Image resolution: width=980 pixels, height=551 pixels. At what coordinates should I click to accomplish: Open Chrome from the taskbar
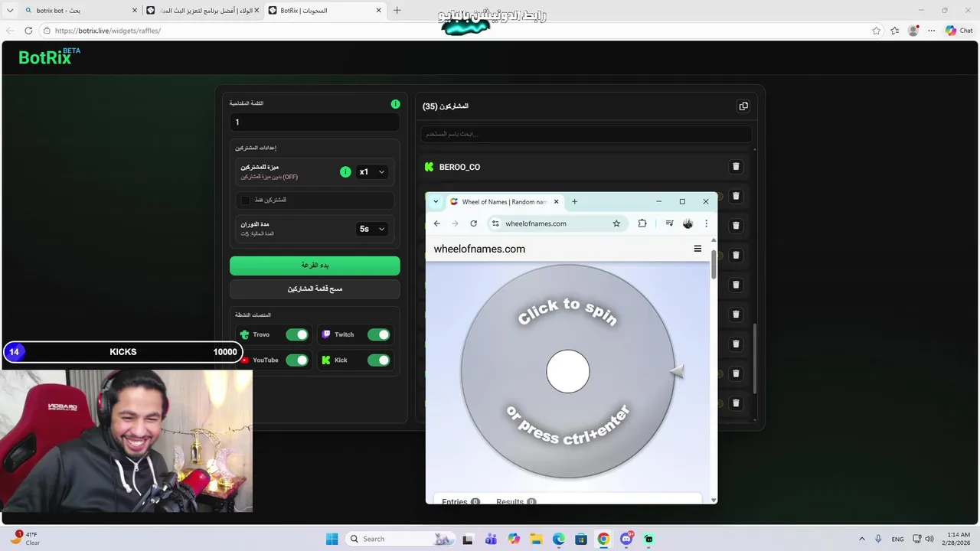point(603,539)
